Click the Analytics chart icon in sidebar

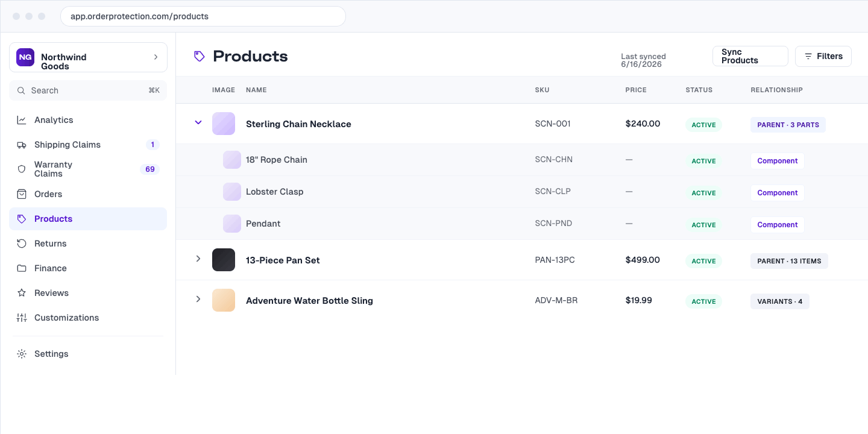(22, 120)
